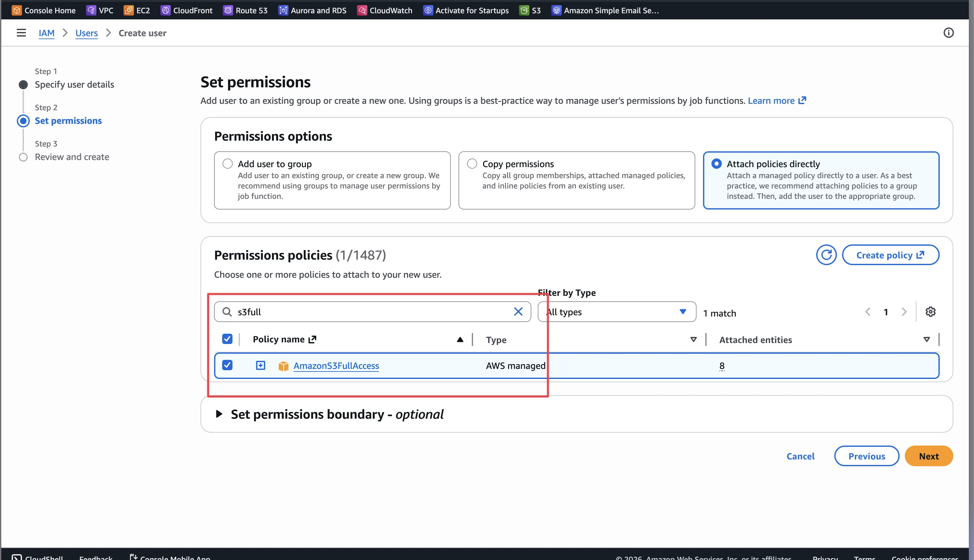Select the Add user to group option

[x=227, y=164]
